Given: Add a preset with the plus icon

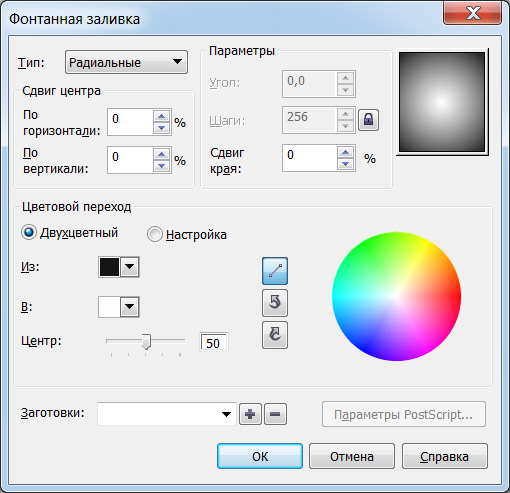Looking at the screenshot, I should (x=250, y=414).
